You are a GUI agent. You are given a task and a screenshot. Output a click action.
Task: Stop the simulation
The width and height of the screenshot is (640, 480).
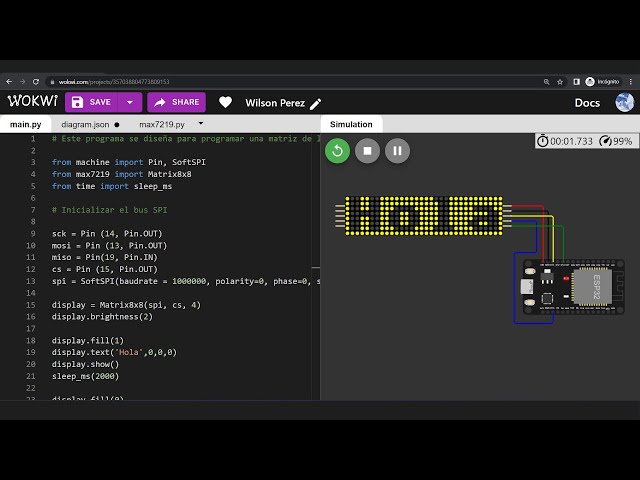367,151
